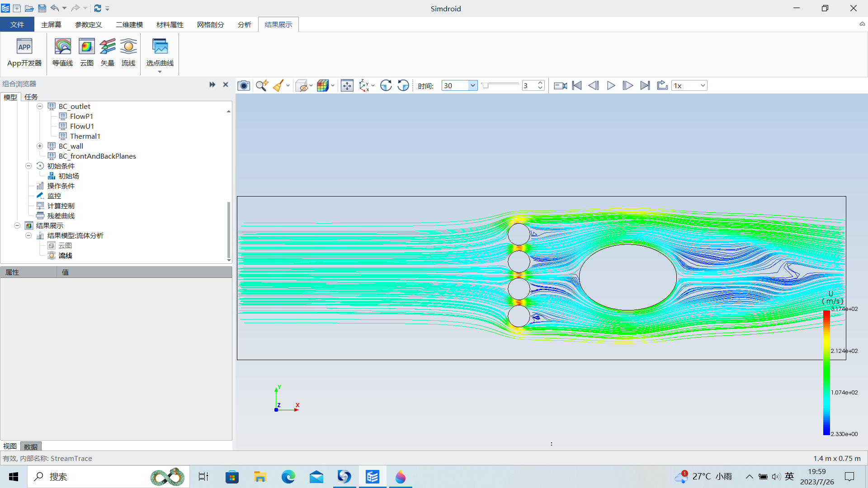The width and height of the screenshot is (868, 488).
Task: Click the refresh icon in title bar
Action: [x=98, y=8]
